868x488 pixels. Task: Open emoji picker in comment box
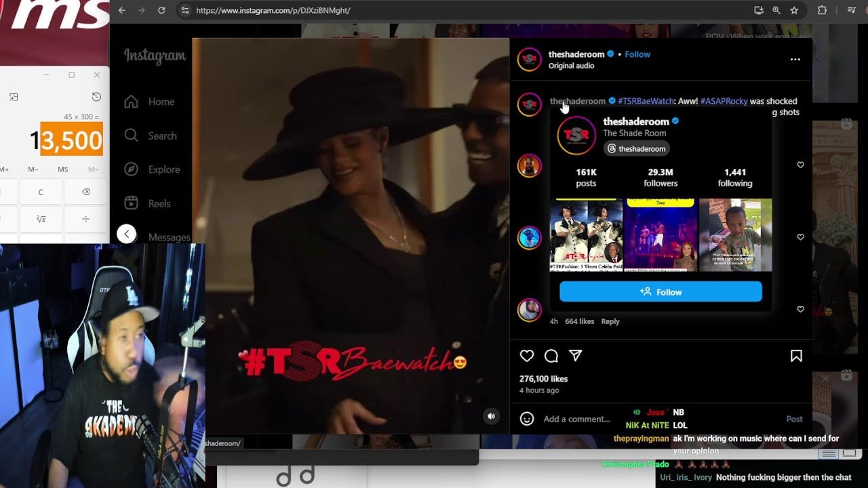click(527, 419)
